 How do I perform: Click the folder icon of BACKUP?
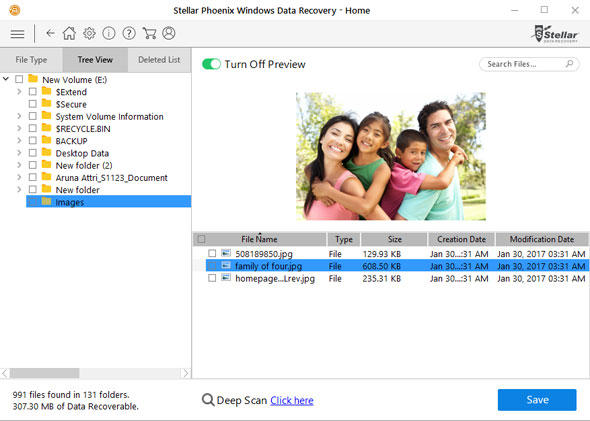pos(46,140)
